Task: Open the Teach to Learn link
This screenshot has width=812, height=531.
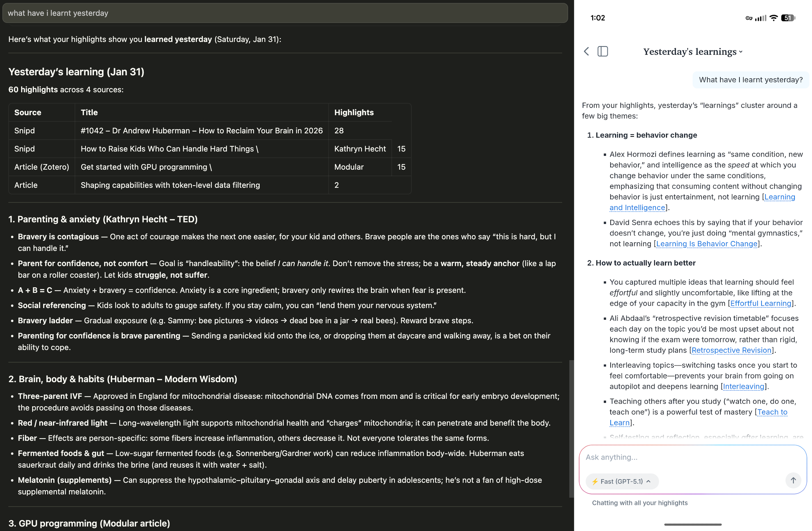Action: (x=772, y=412)
